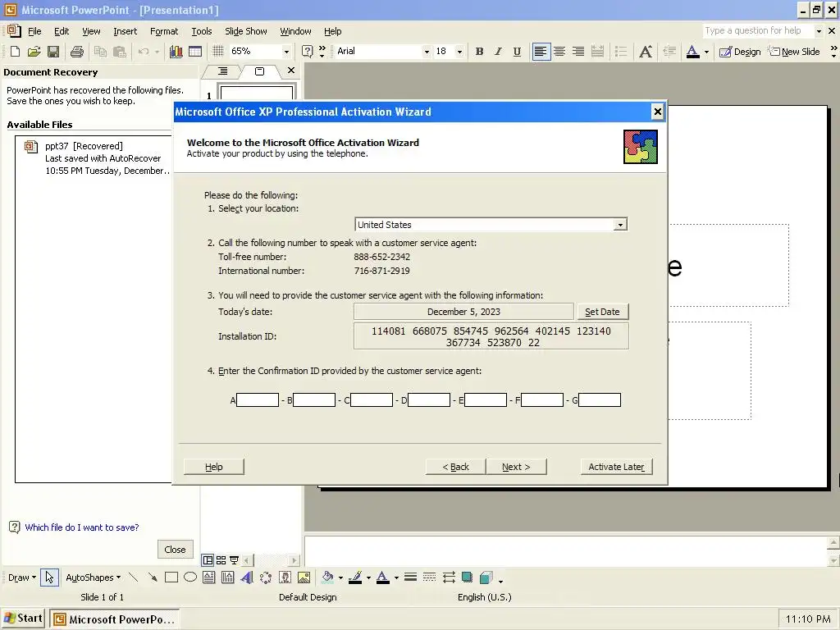The image size is (840, 630).
Task: Toggle Italic formatting
Action: (x=498, y=52)
